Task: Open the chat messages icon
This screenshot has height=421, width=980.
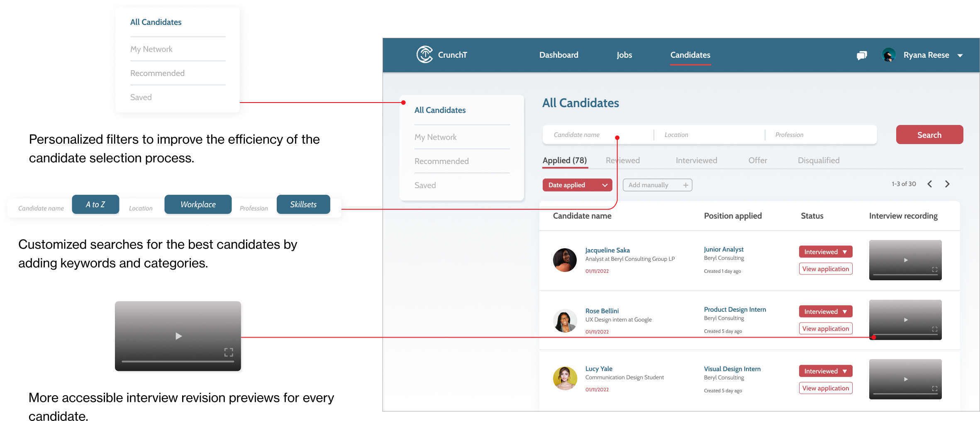Action: [x=862, y=55]
